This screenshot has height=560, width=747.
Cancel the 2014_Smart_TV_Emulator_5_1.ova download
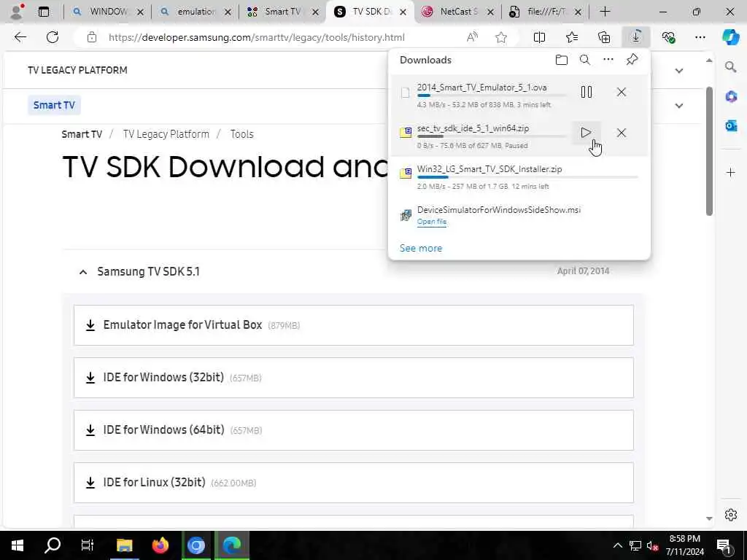(622, 92)
